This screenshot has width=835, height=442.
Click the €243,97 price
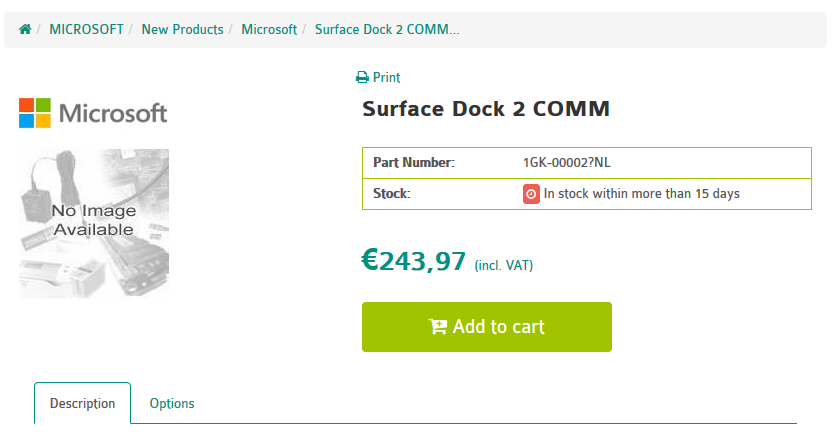[413, 261]
